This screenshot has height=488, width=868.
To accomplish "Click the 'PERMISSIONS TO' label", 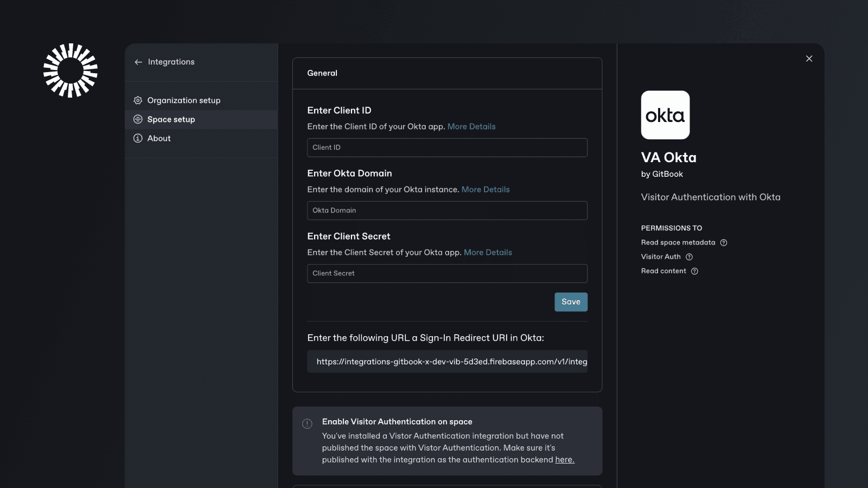I will [672, 228].
